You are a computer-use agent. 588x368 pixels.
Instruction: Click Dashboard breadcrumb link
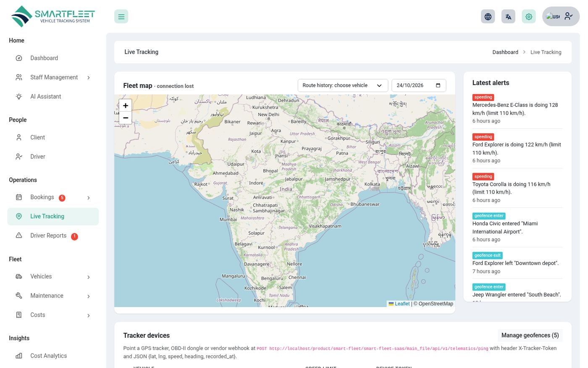505,52
